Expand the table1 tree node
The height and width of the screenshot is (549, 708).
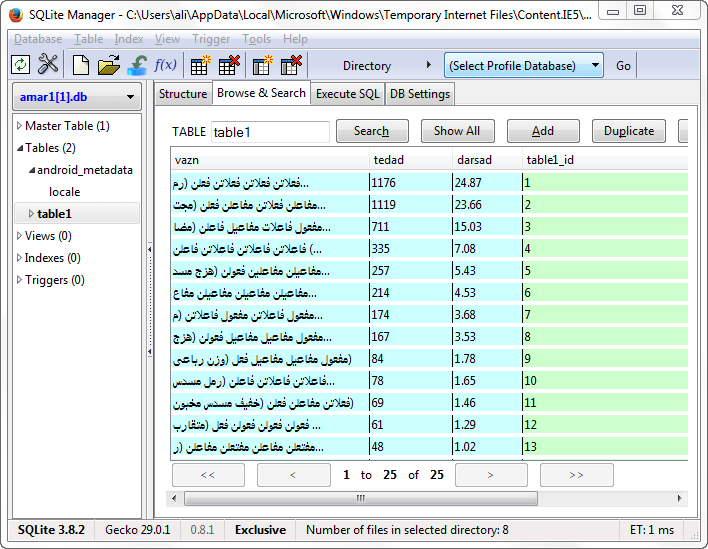pyautogui.click(x=31, y=214)
